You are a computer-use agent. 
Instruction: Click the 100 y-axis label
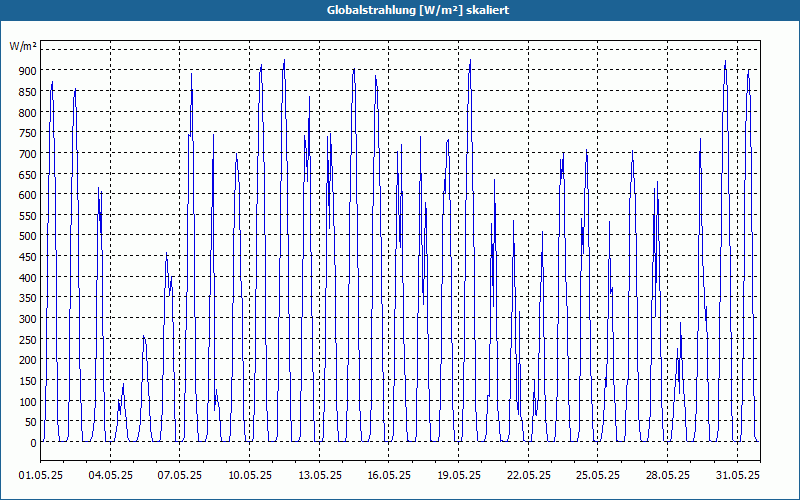pyautogui.click(x=28, y=402)
